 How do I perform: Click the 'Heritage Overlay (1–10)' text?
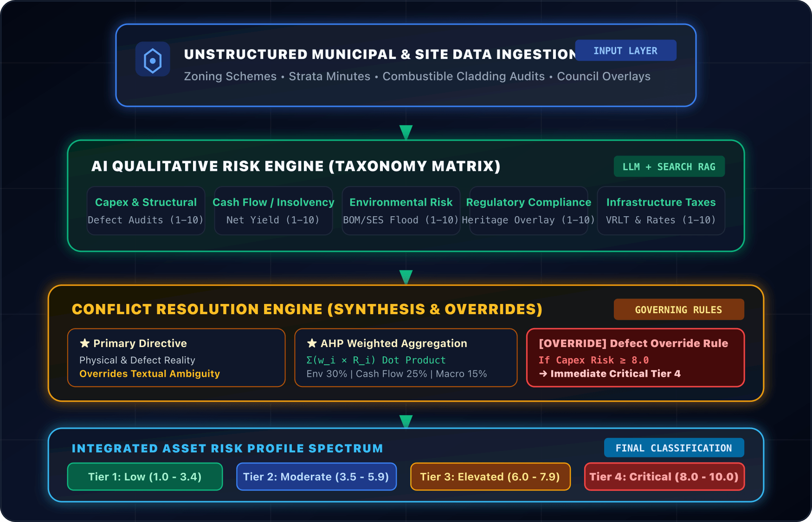click(528, 220)
